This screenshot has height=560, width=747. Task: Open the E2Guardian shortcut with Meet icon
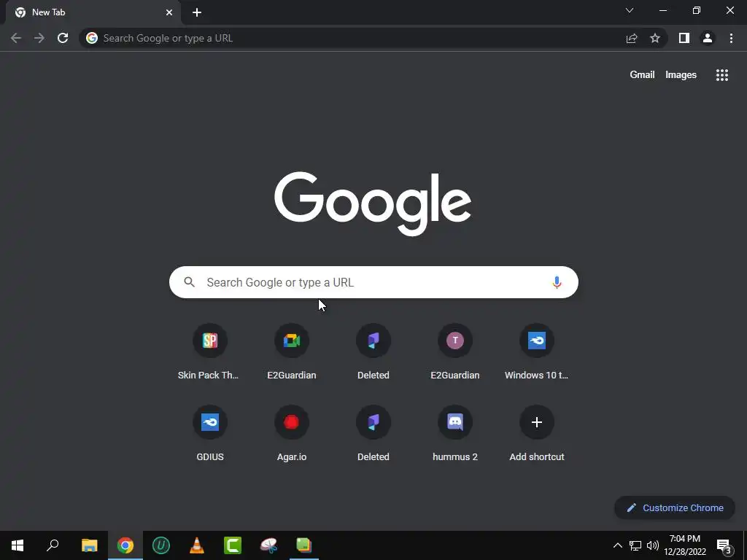pyautogui.click(x=292, y=352)
